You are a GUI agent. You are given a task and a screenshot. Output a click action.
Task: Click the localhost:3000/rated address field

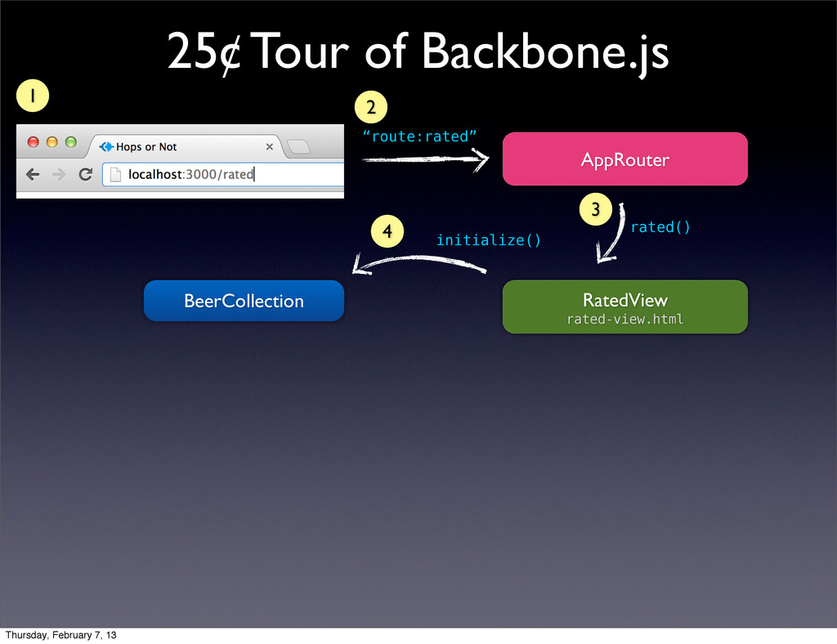click(x=223, y=174)
